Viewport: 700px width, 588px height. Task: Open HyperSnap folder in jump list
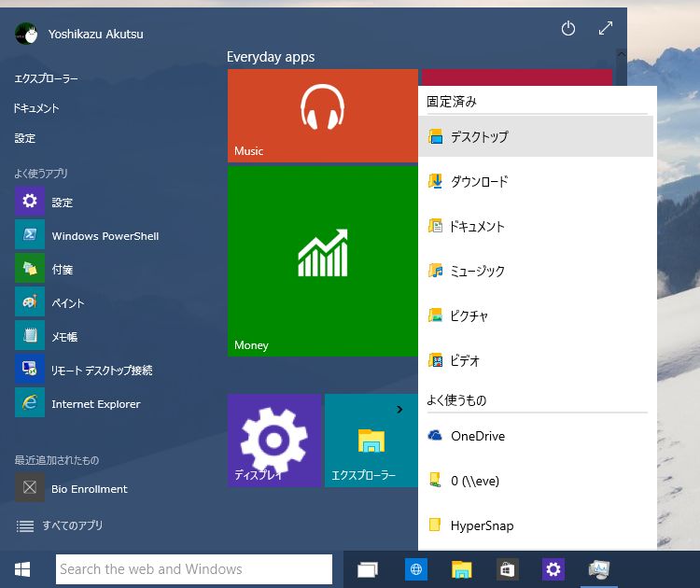pos(536,525)
